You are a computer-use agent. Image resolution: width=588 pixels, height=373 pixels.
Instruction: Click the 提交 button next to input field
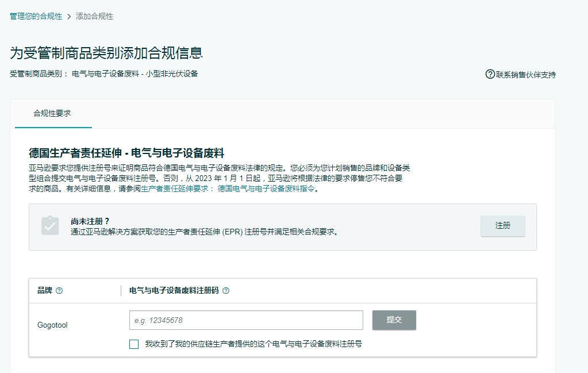click(394, 320)
